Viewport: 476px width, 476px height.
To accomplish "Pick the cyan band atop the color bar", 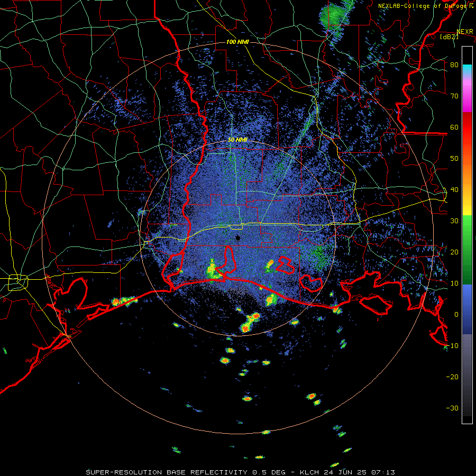I will (467, 69).
